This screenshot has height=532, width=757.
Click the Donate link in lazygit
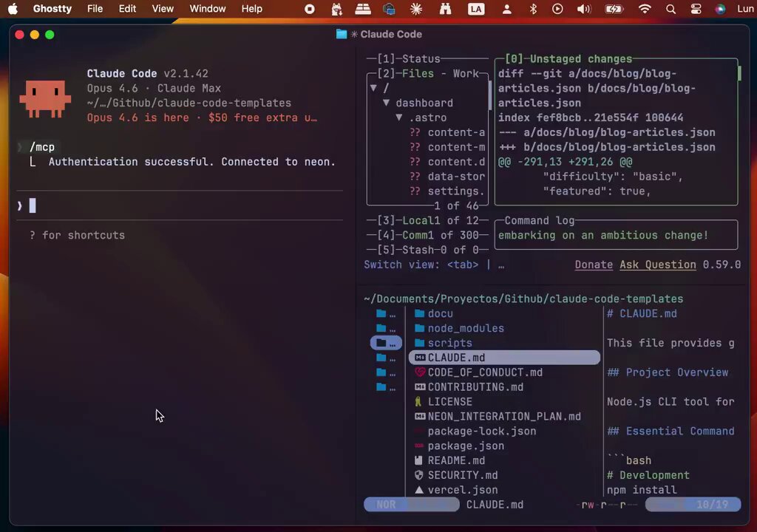594,265
